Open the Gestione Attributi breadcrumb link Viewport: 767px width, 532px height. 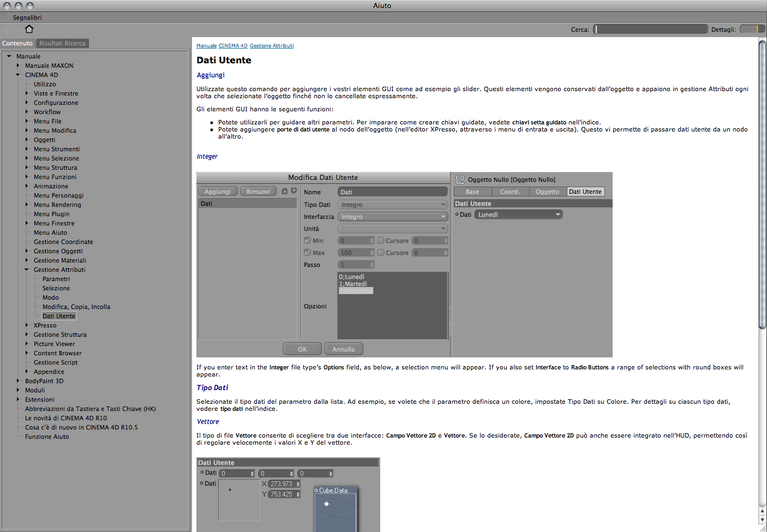coord(272,46)
